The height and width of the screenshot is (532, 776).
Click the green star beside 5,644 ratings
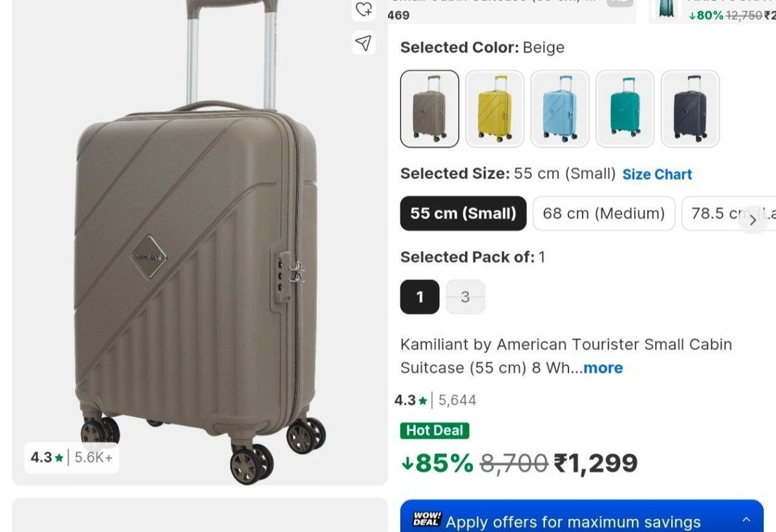(423, 401)
